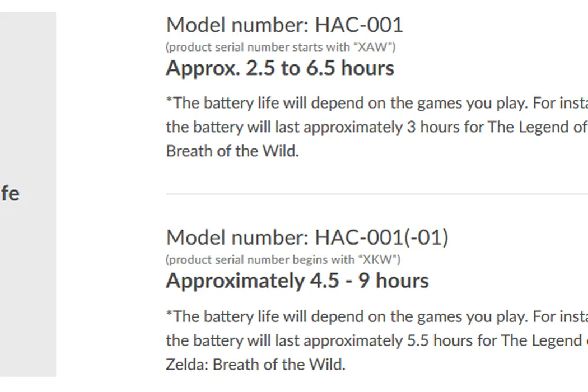Screen dimensions: 588x392
Task: Click the asterisk starting the first battery note
Action: [x=169, y=101]
